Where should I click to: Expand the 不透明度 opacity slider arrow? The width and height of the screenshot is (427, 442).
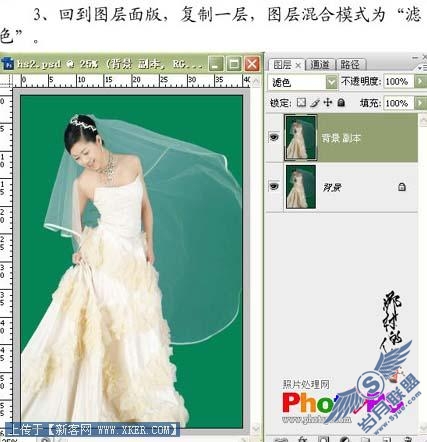(x=420, y=81)
